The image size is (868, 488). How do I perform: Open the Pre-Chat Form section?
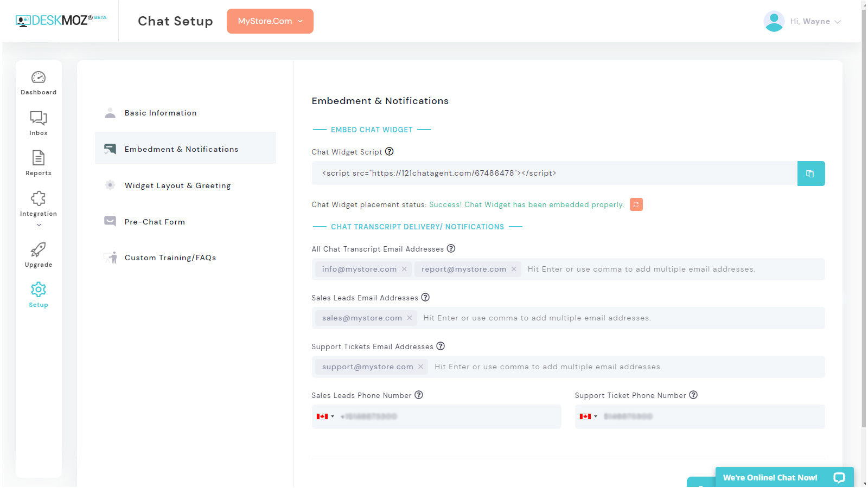click(x=155, y=222)
